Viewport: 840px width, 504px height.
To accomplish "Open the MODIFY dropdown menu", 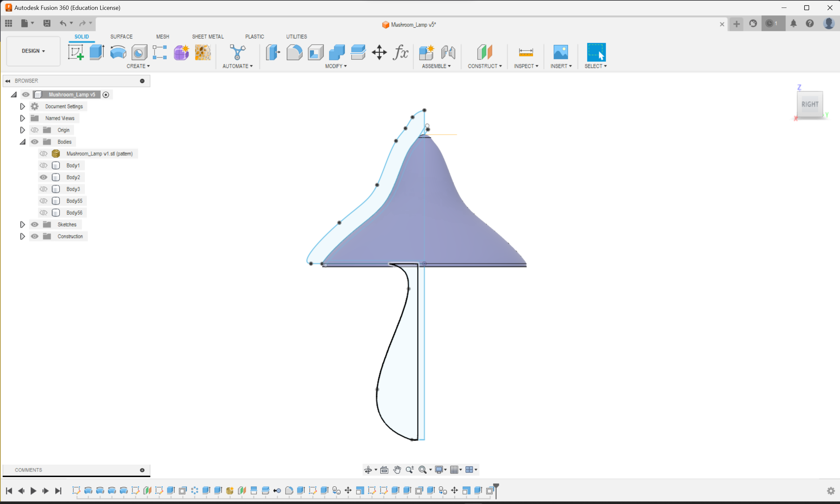I will click(x=335, y=66).
